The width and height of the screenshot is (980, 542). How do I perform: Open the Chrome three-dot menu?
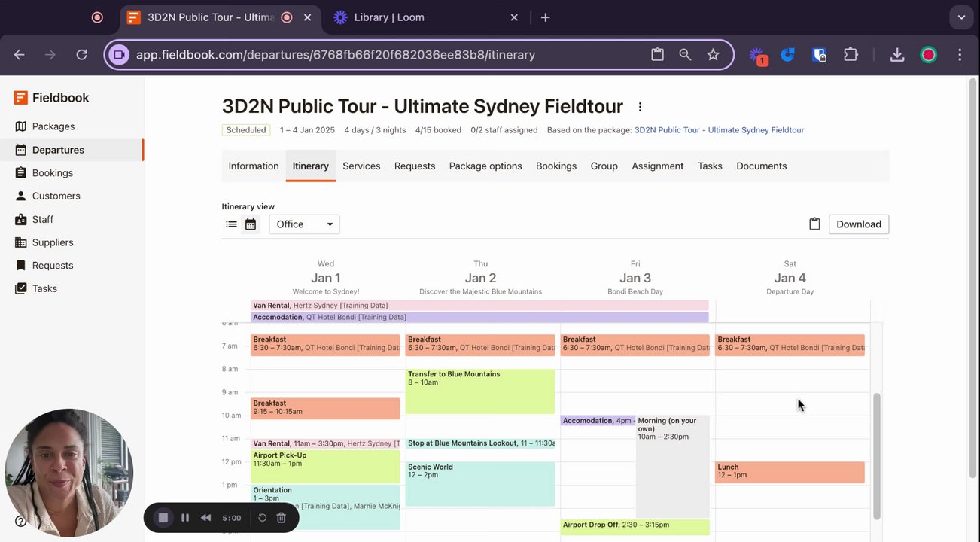[x=960, y=55]
